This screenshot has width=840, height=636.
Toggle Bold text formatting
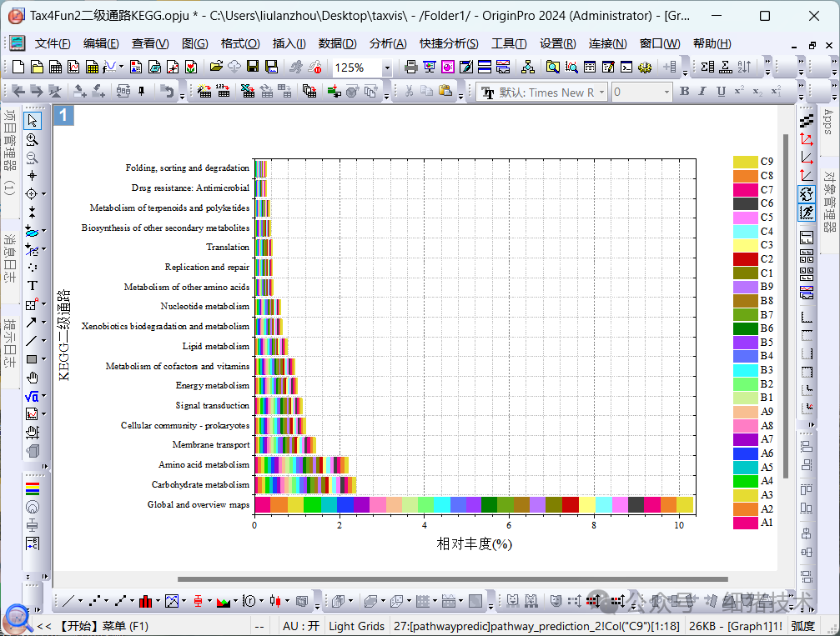(x=684, y=92)
